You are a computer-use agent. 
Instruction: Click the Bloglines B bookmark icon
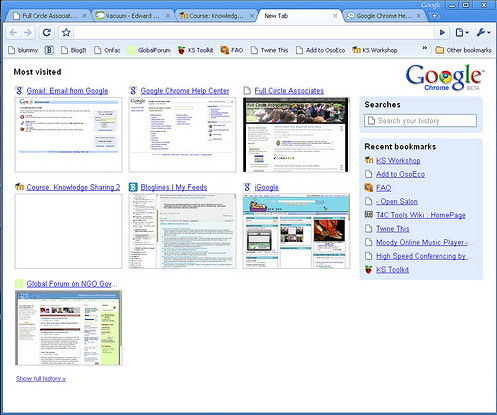click(x=49, y=50)
